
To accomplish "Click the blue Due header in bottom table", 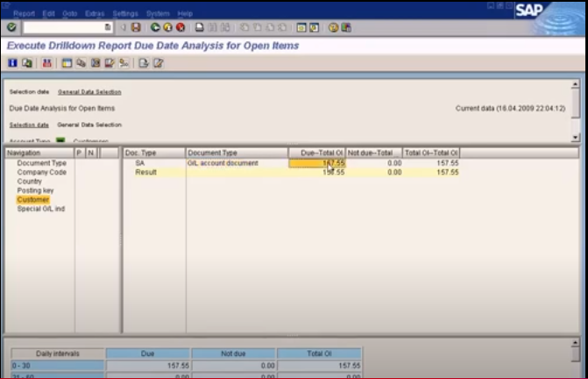I will (x=148, y=354).
